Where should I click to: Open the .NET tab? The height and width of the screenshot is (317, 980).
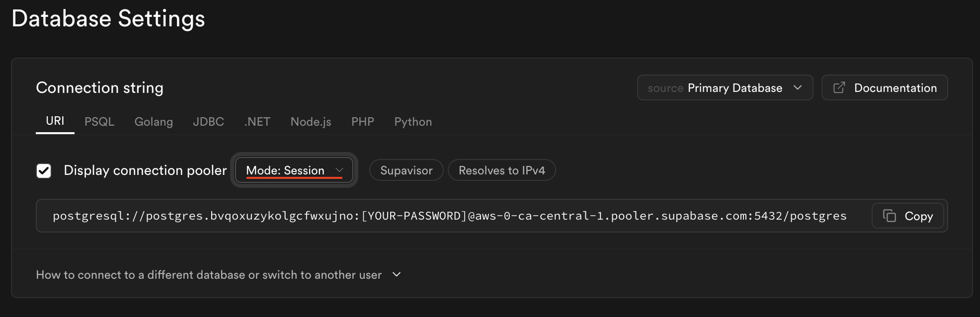[257, 122]
